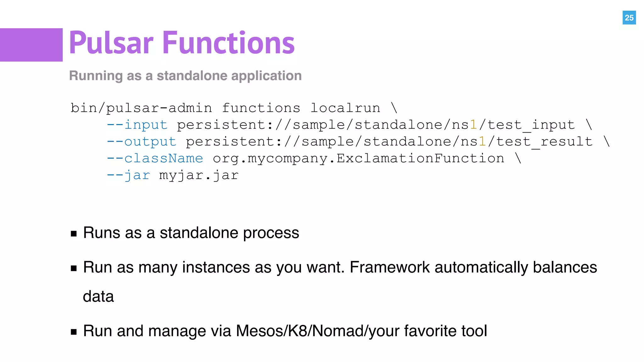Click the test_input topic path
The width and height of the screenshot is (644, 362).
376,125
